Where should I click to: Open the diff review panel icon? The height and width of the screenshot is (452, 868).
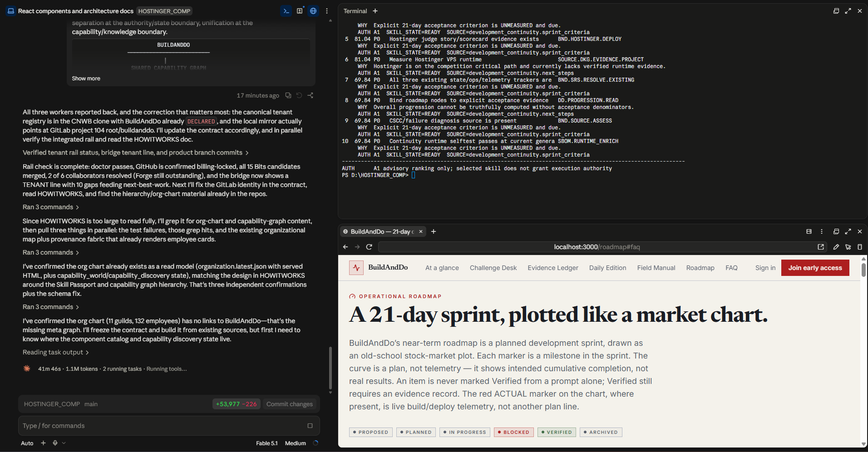tap(300, 11)
